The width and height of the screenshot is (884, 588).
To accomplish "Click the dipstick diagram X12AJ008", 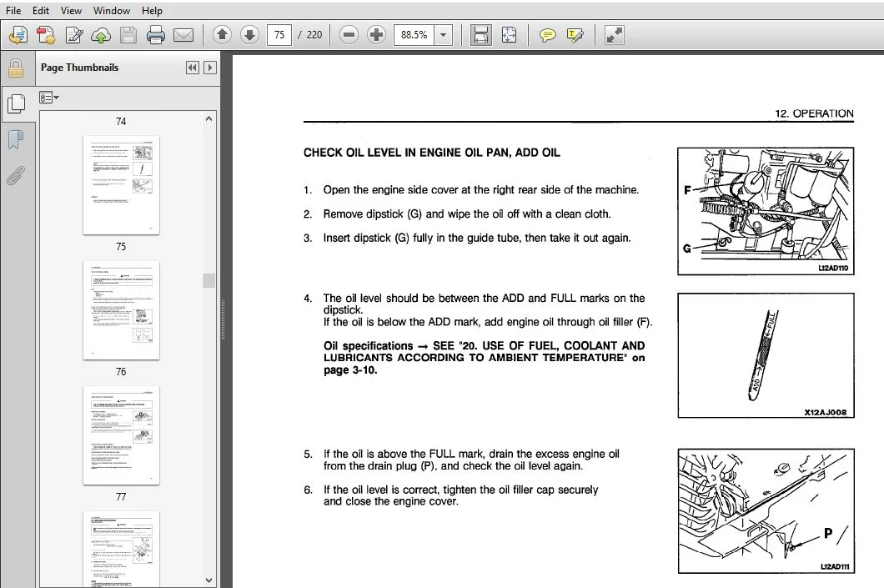I will point(766,356).
